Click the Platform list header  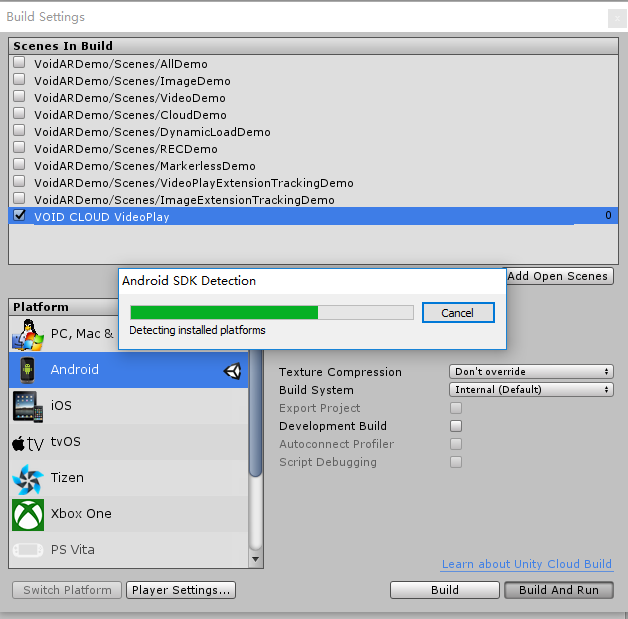(x=64, y=307)
